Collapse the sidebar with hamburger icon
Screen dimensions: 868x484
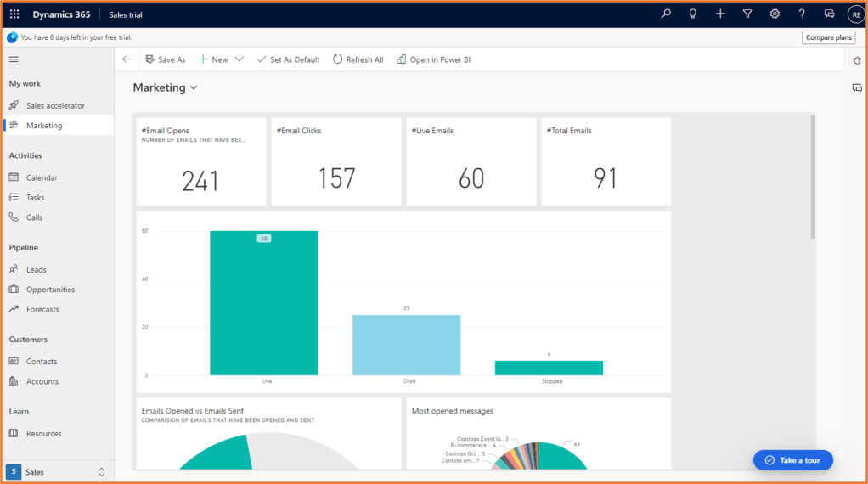(x=14, y=59)
